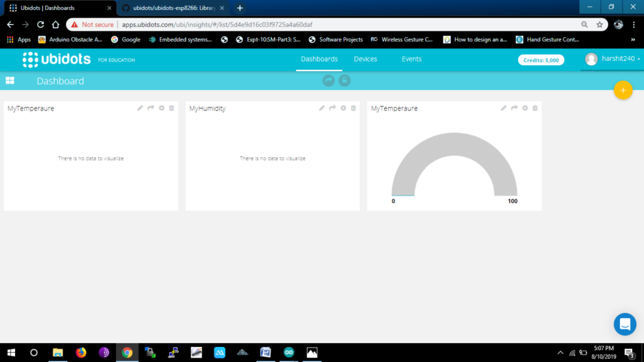Go to the Devices tab
Image resolution: width=644 pixels, height=362 pixels.
(365, 59)
